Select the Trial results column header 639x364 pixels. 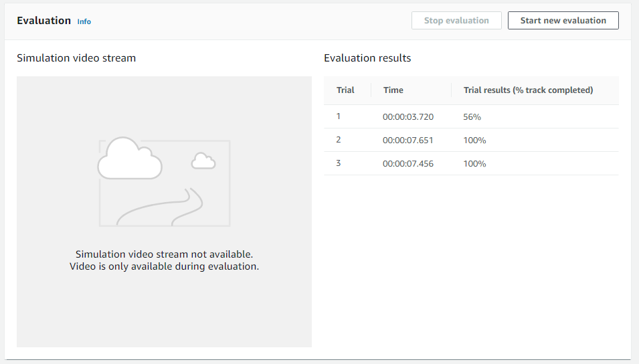click(x=528, y=90)
